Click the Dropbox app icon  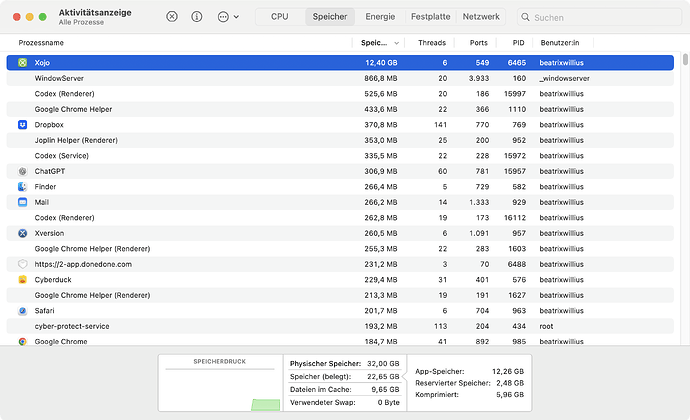point(22,125)
